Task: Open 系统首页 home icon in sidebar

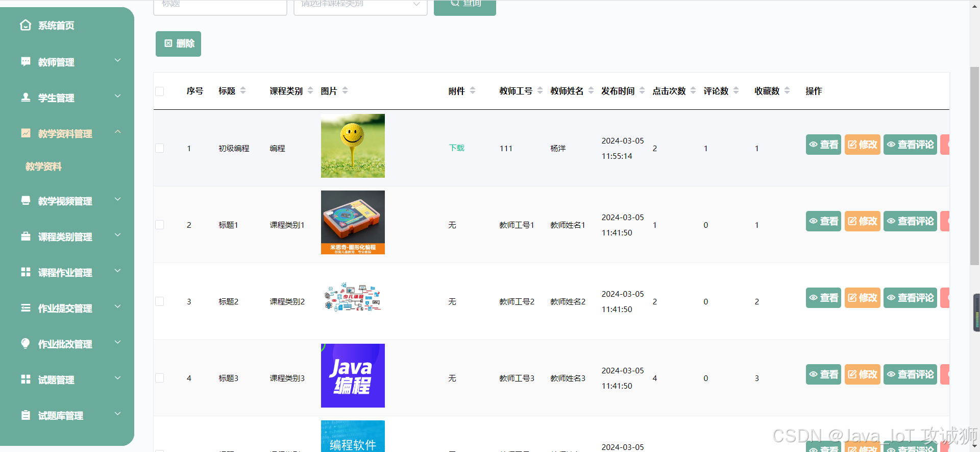Action: click(26, 25)
